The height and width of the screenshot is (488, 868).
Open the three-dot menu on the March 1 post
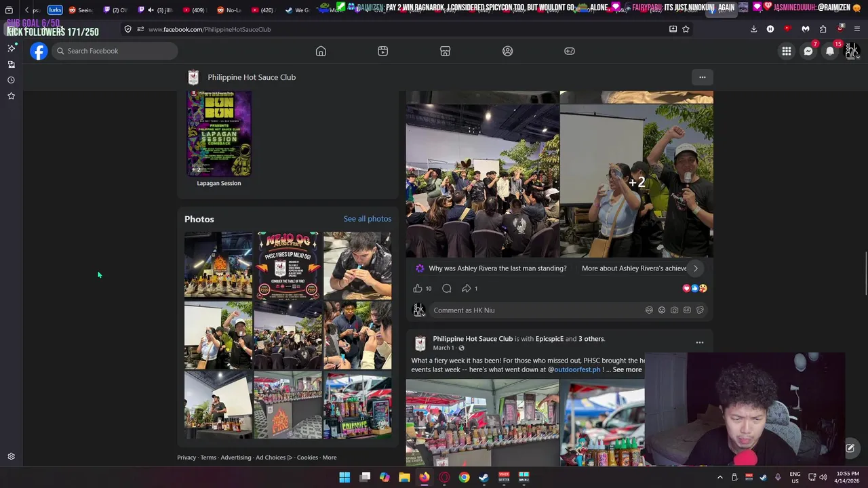pyautogui.click(x=700, y=342)
